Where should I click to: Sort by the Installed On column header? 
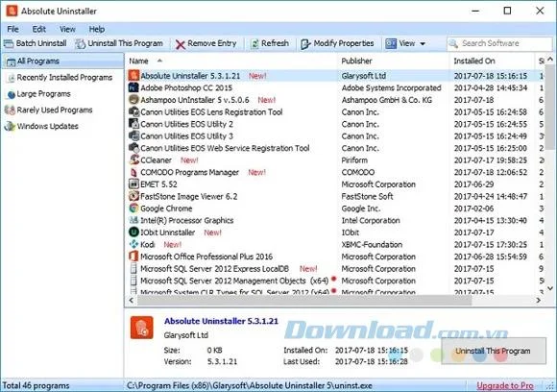[x=474, y=61]
